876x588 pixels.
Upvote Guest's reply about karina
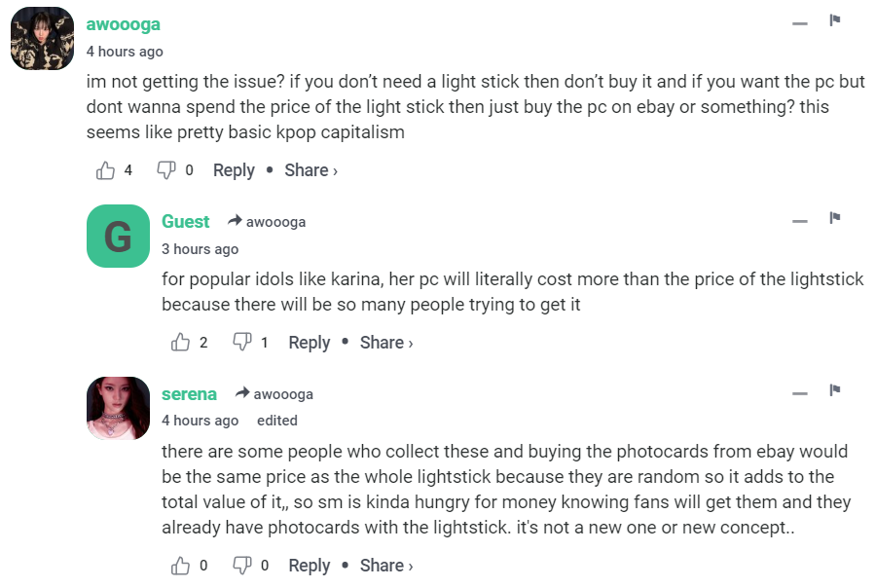[181, 343]
